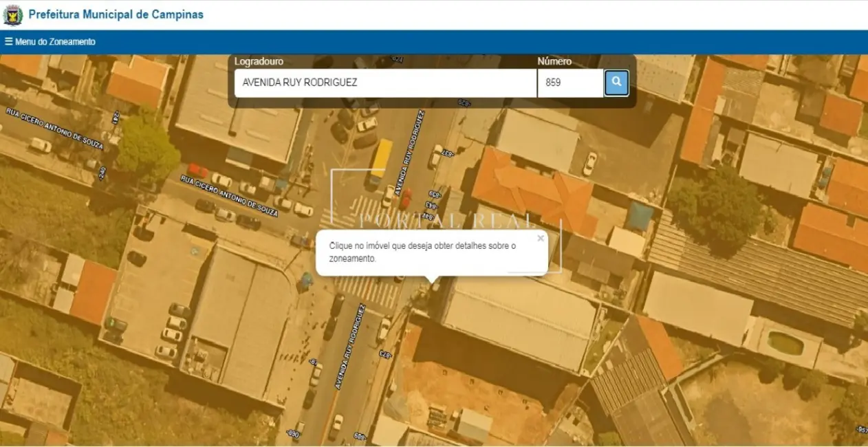This screenshot has width=868, height=447.
Task: Open the hamburger Menu do Zoneamento
Action: (50, 42)
